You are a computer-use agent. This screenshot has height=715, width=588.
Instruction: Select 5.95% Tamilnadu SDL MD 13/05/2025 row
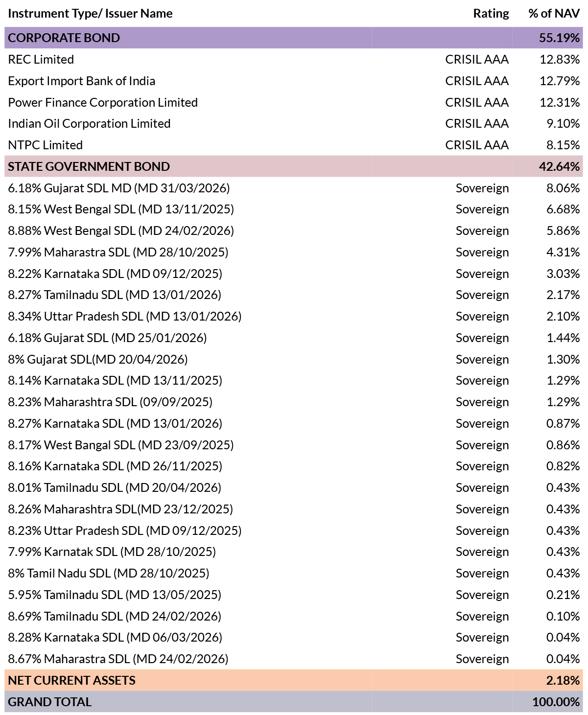pos(294,595)
